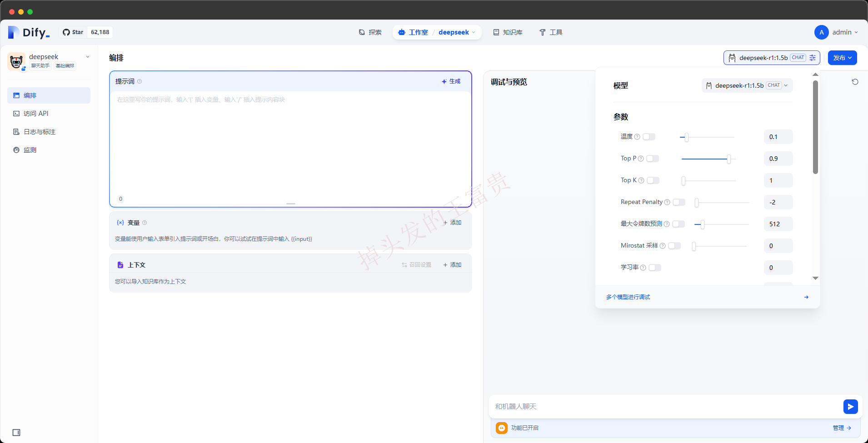
Task: Focus the prompt text input area
Action: tap(290, 143)
